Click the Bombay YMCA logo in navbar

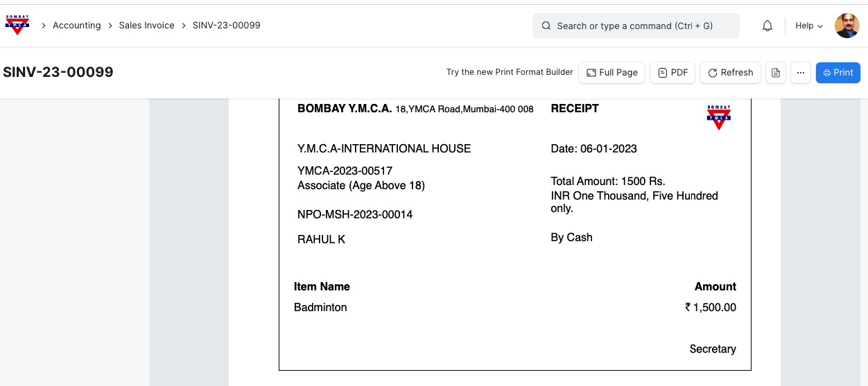tap(17, 25)
